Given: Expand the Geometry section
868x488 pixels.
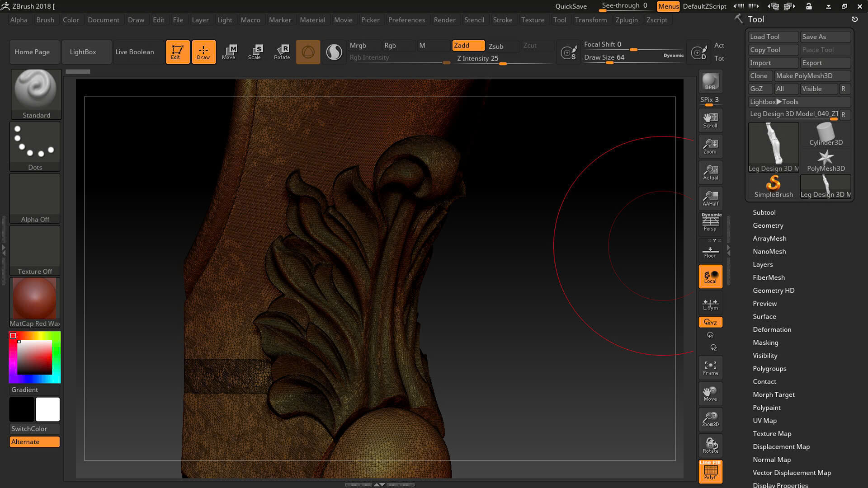Looking at the screenshot, I should (768, 225).
